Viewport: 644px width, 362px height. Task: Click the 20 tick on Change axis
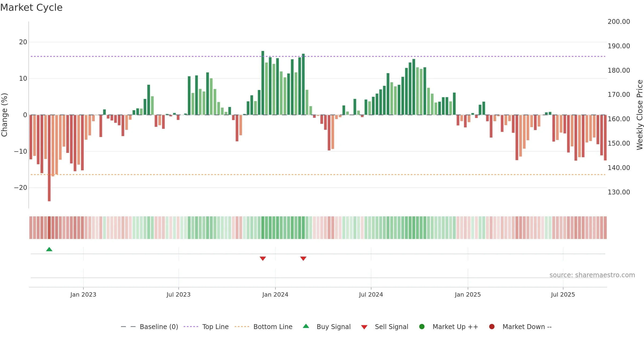tap(23, 42)
